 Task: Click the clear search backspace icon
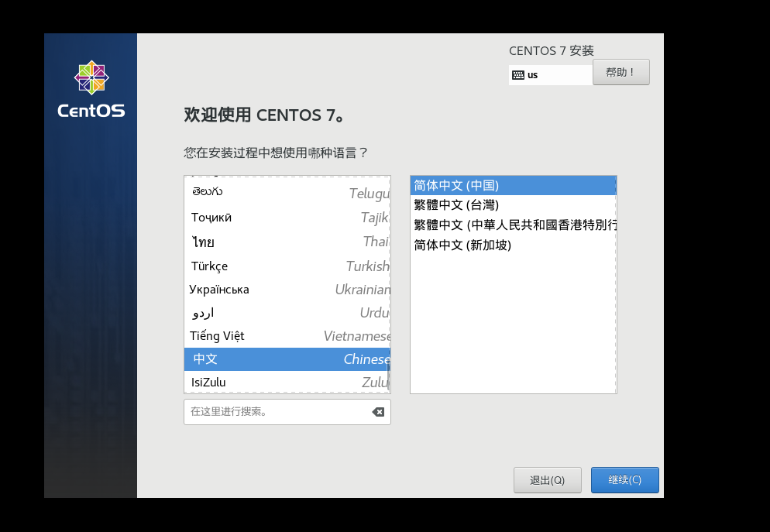[x=378, y=412]
